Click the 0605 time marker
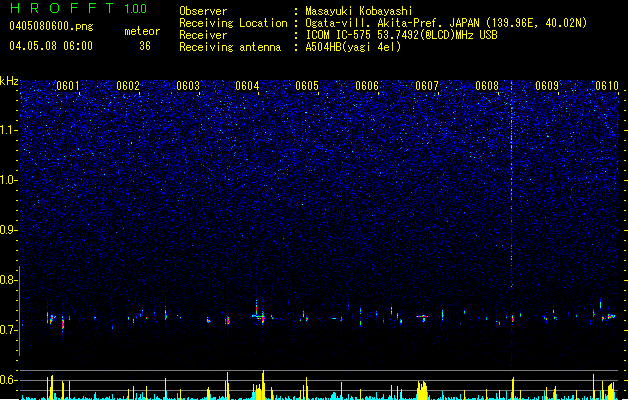Image resolution: width=629 pixels, height=400 pixels. pyautogui.click(x=307, y=86)
